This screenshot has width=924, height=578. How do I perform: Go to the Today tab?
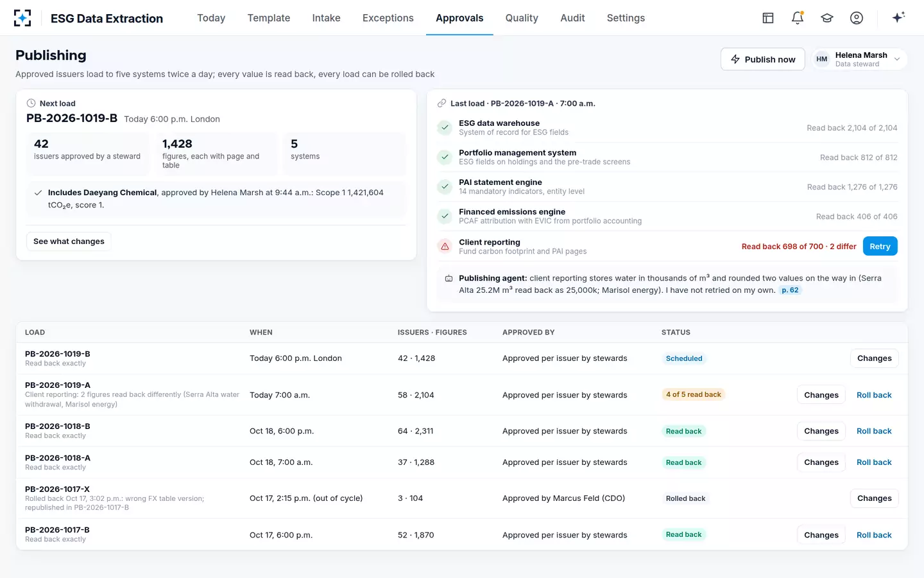tap(211, 18)
